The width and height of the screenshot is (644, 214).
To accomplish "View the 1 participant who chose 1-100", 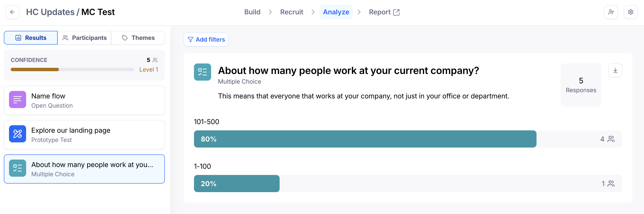I will 608,184.
